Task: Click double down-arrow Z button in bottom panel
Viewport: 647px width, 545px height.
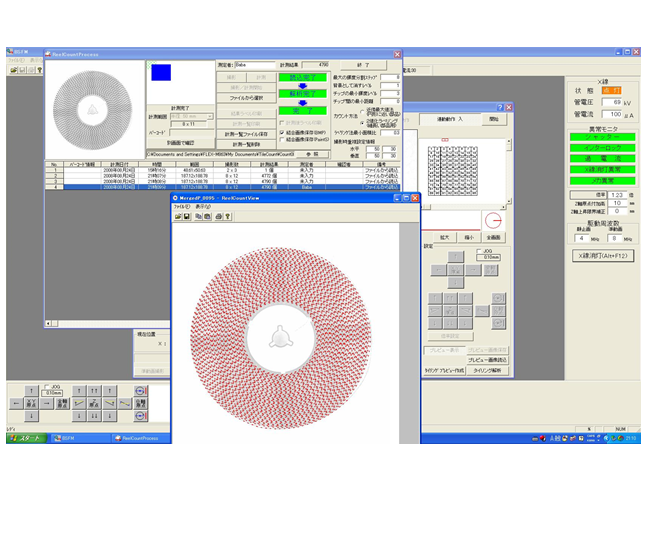Action: point(94,416)
